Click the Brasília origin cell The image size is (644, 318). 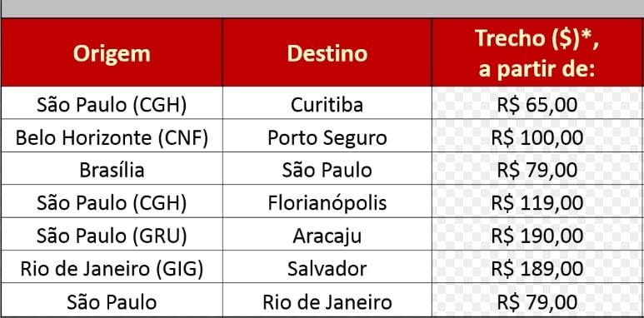tap(112, 169)
